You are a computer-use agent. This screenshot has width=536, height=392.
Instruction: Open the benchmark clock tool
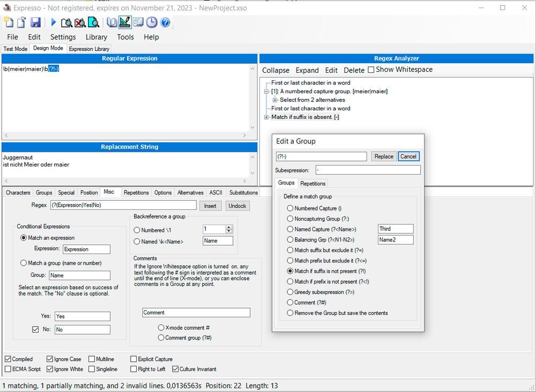pyautogui.click(x=151, y=22)
